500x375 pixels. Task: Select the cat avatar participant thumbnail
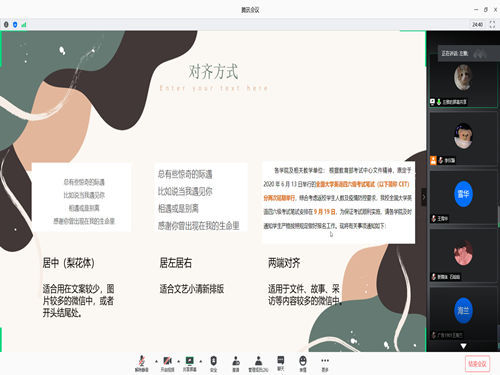(463, 81)
